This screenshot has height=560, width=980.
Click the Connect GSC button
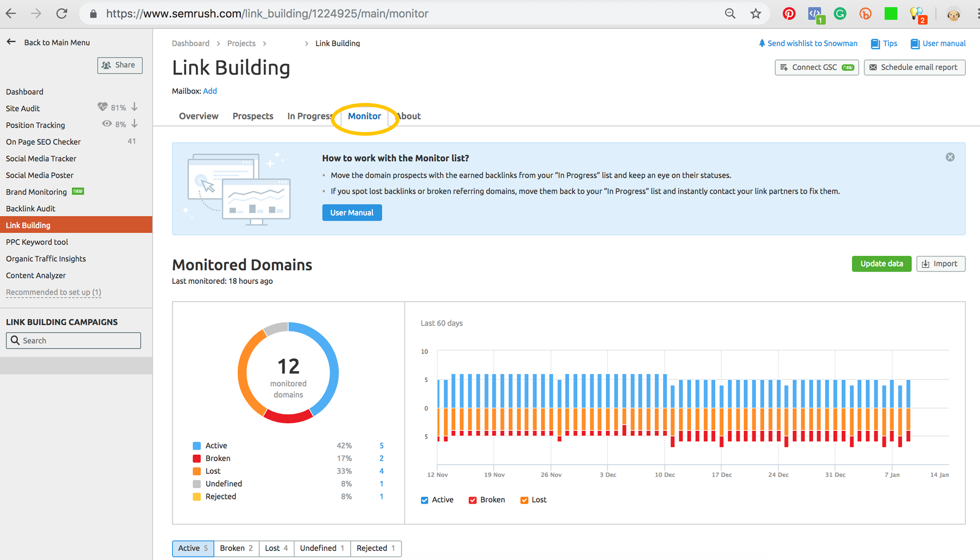(x=817, y=67)
